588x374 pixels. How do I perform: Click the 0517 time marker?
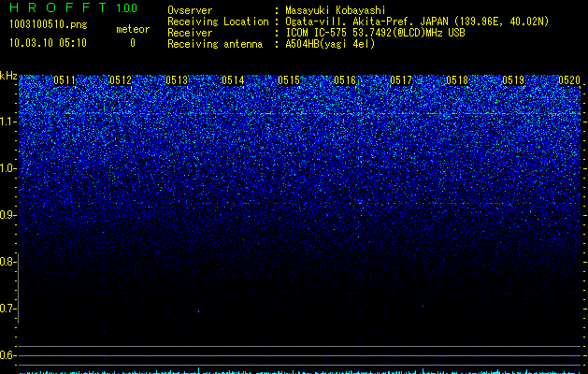pyautogui.click(x=401, y=80)
